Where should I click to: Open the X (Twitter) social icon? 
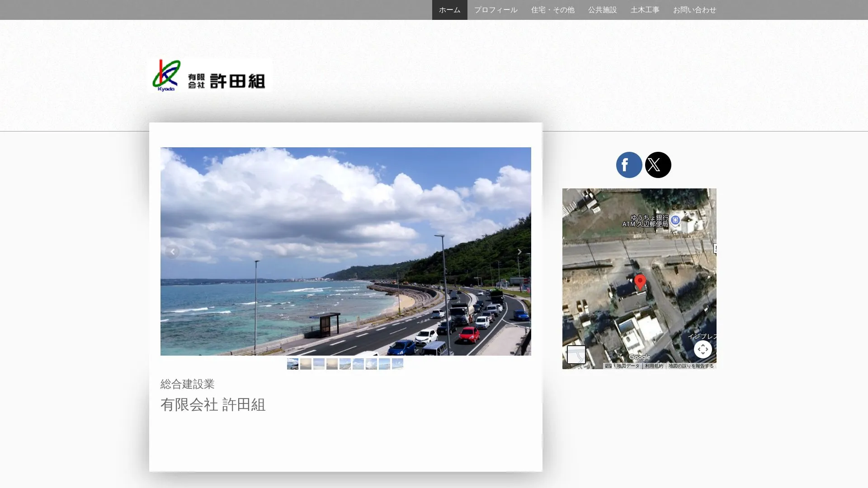658,165
